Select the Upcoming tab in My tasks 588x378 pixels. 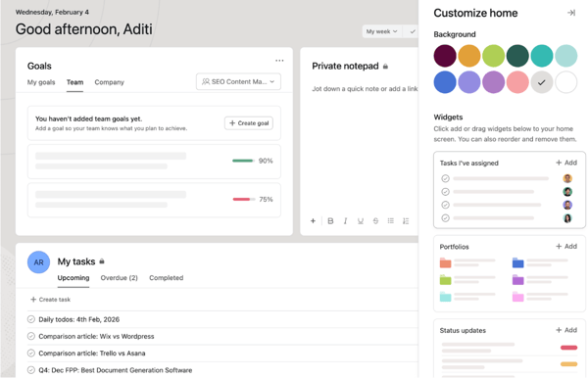click(73, 277)
